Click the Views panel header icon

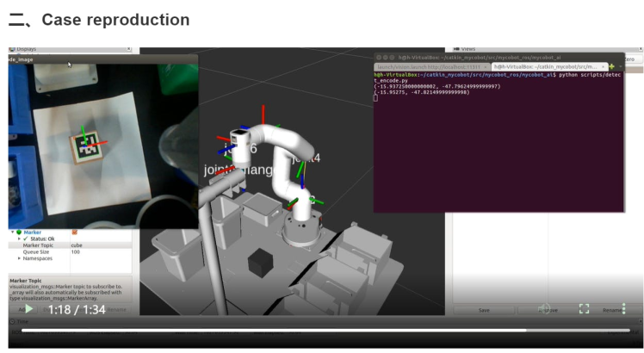456,49
